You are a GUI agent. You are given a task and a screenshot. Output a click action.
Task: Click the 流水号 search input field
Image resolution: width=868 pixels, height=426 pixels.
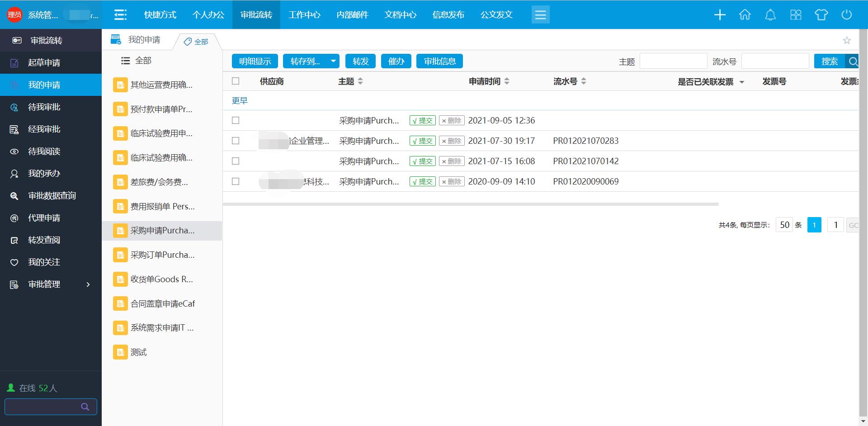coord(775,62)
